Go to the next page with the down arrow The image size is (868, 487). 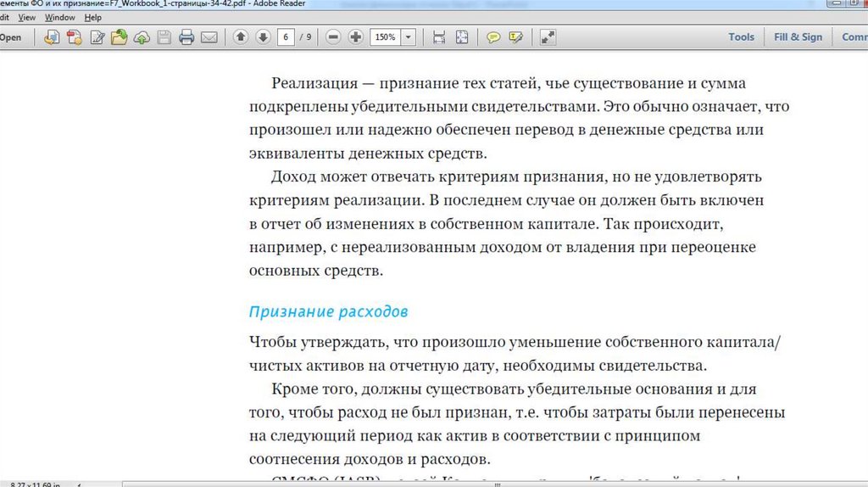(x=263, y=37)
